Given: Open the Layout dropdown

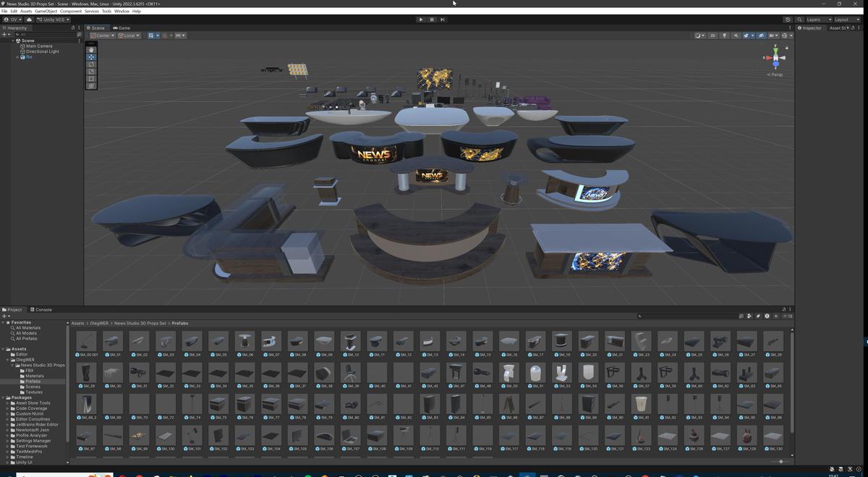Looking at the screenshot, I should click(x=847, y=20).
